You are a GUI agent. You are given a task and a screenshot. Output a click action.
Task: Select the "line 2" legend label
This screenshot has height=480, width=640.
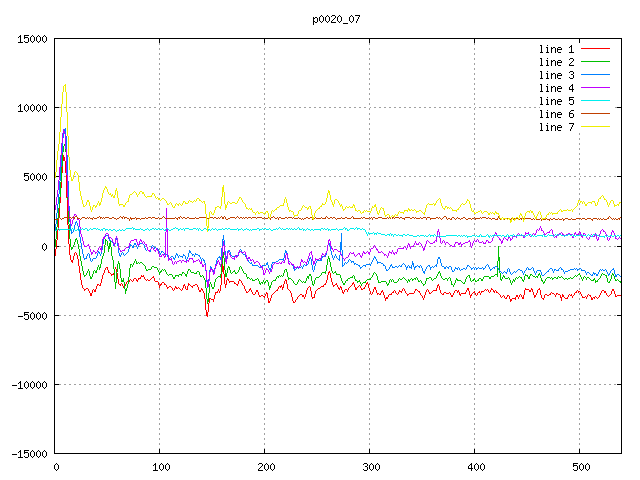point(557,62)
